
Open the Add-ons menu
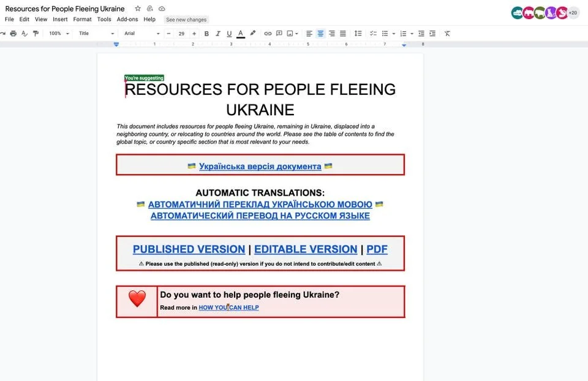tap(127, 19)
